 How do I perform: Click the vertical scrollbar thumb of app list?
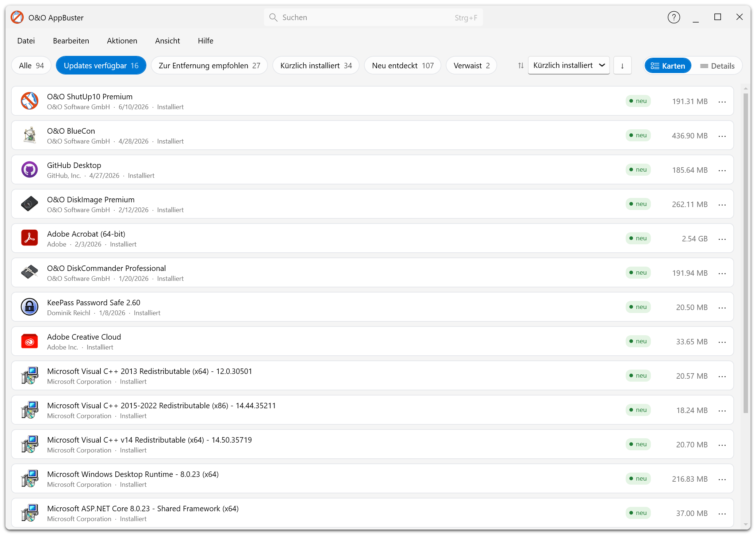746,253
